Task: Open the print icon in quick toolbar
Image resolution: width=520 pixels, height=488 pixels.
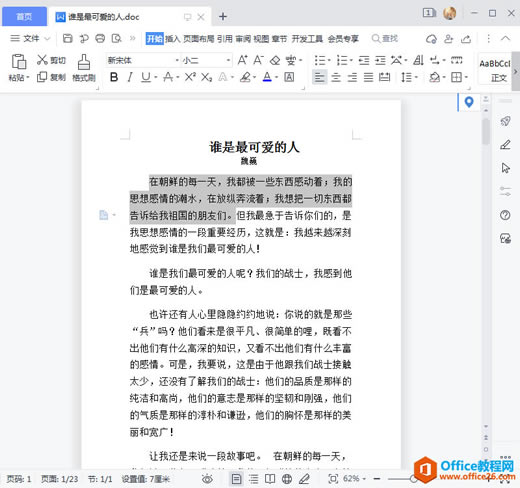Action: point(100,39)
